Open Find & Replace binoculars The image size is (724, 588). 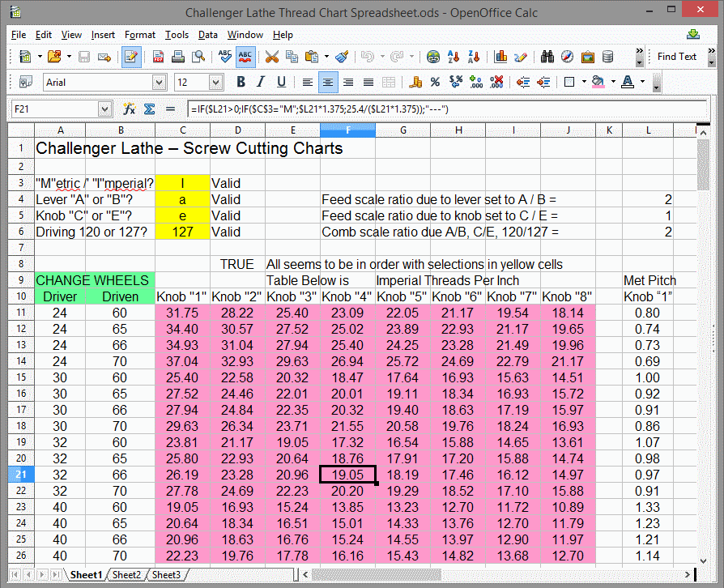[x=547, y=57]
